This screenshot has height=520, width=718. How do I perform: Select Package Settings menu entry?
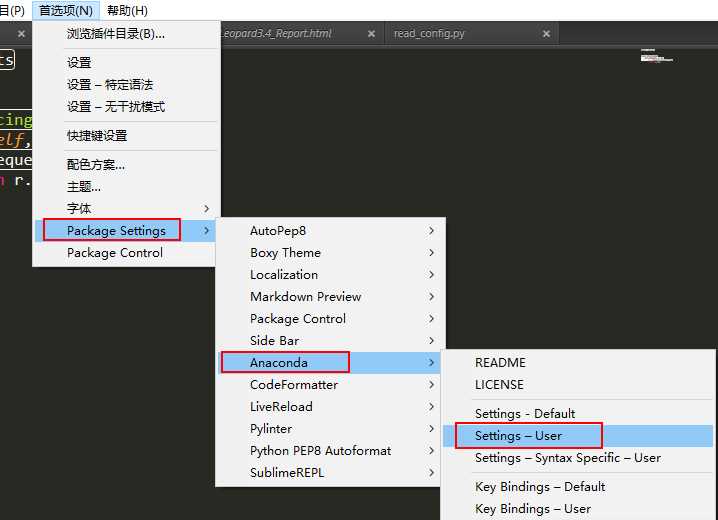point(125,231)
